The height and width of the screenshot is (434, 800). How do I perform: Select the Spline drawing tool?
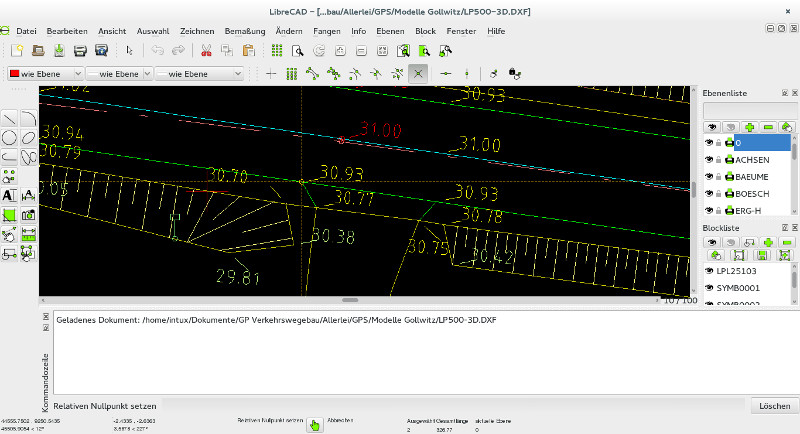pos(29,157)
